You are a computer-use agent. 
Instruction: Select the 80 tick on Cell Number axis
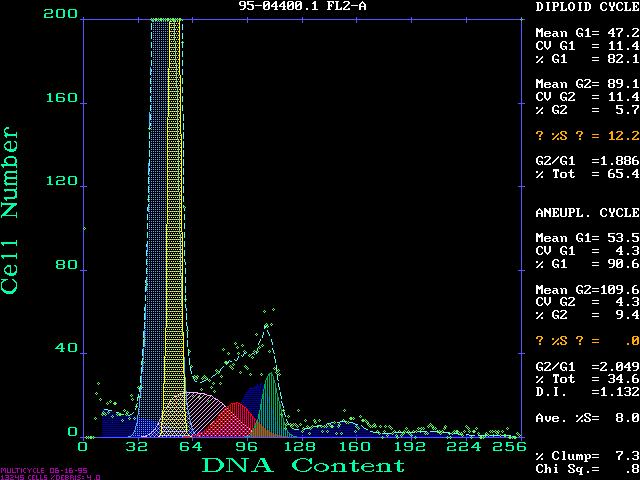67,265
